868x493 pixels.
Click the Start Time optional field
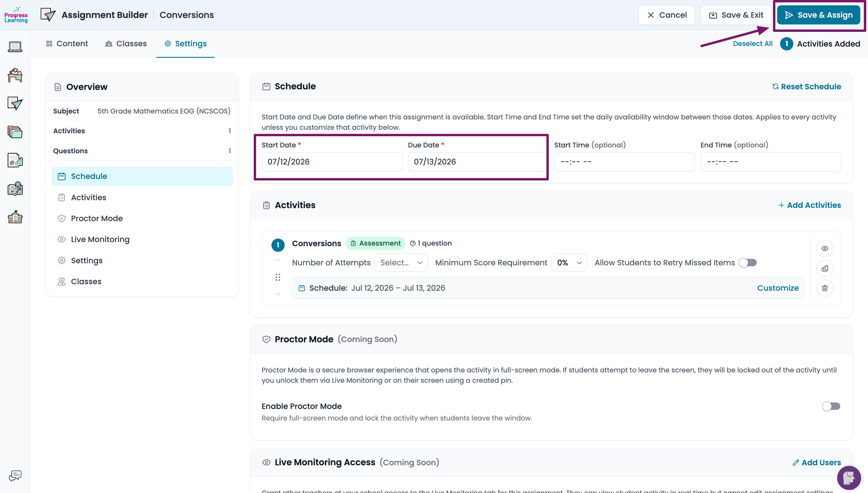624,162
